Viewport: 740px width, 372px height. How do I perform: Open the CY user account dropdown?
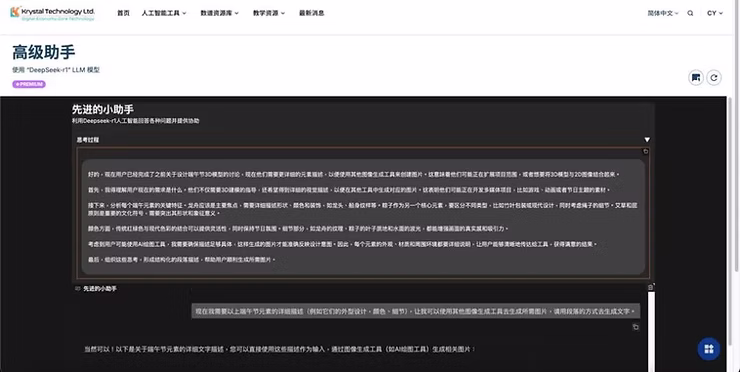pyautogui.click(x=715, y=13)
